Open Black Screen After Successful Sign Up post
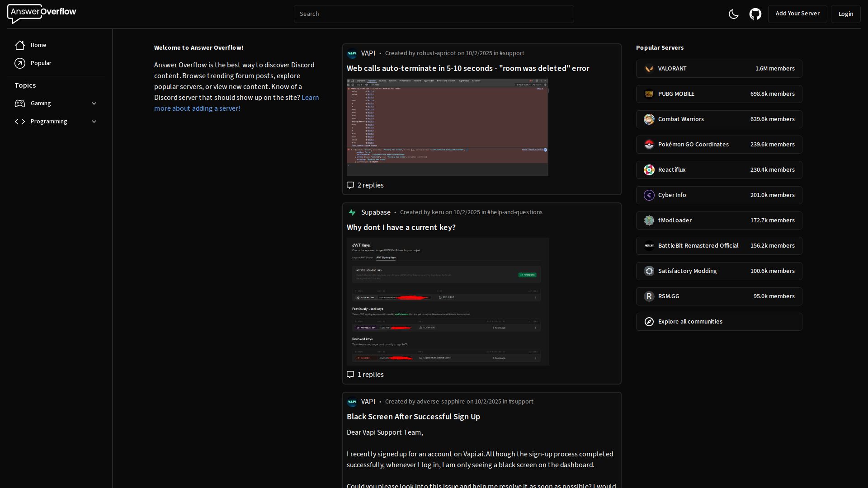 click(x=413, y=417)
